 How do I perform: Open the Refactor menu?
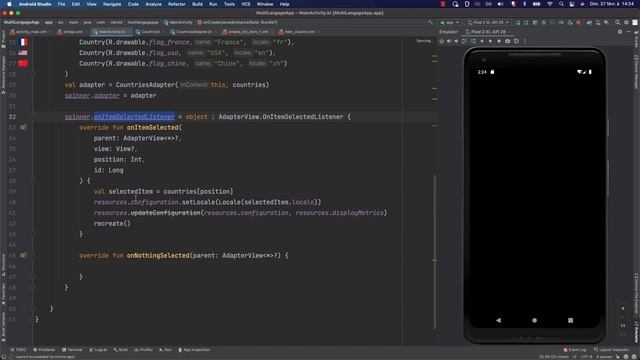coord(177,4)
